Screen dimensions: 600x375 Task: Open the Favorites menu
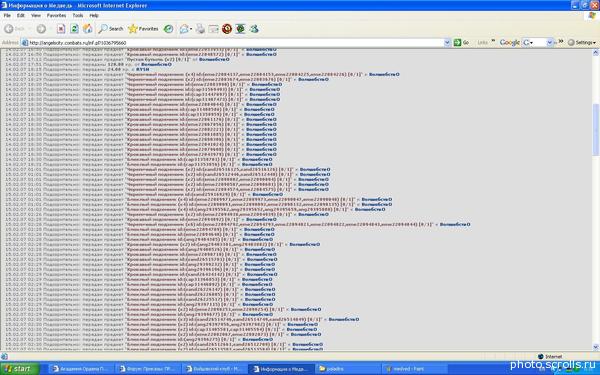tap(56, 15)
